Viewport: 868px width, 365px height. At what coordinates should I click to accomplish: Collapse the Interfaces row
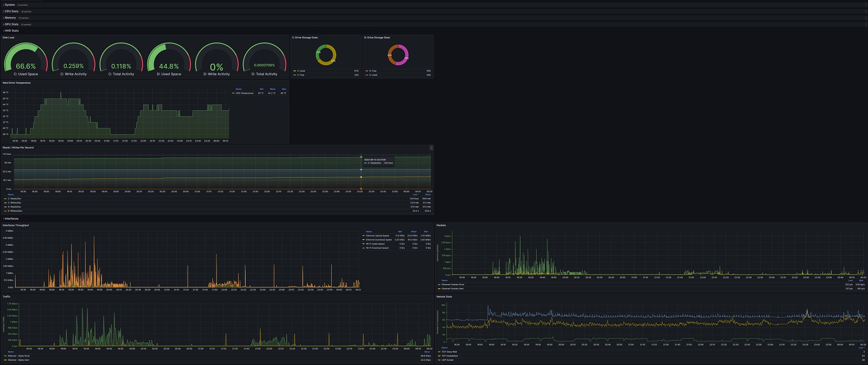coord(11,219)
